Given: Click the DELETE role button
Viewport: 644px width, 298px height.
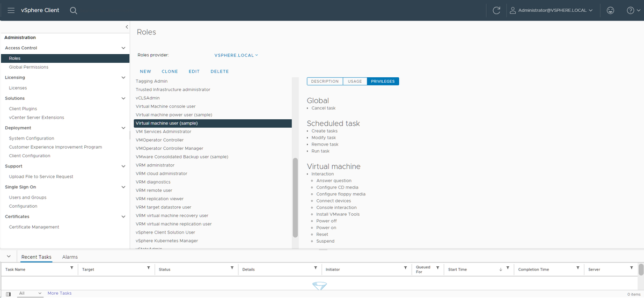Looking at the screenshot, I should point(219,71).
